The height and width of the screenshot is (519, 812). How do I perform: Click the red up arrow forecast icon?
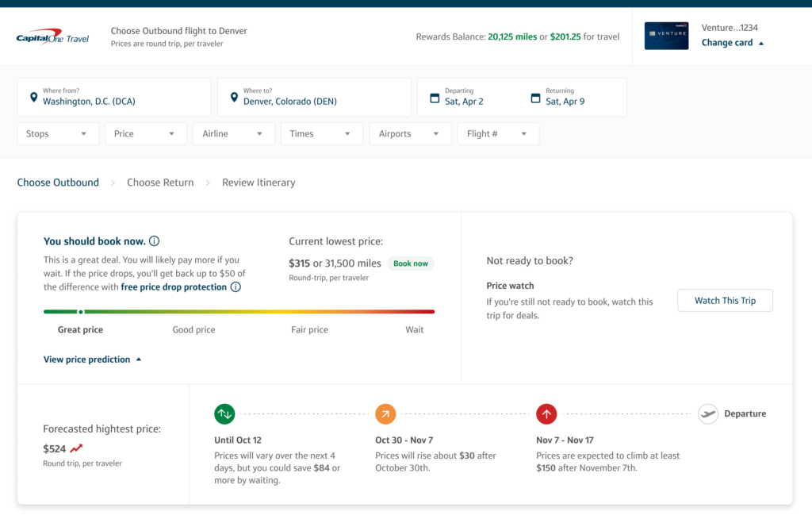[x=546, y=413]
